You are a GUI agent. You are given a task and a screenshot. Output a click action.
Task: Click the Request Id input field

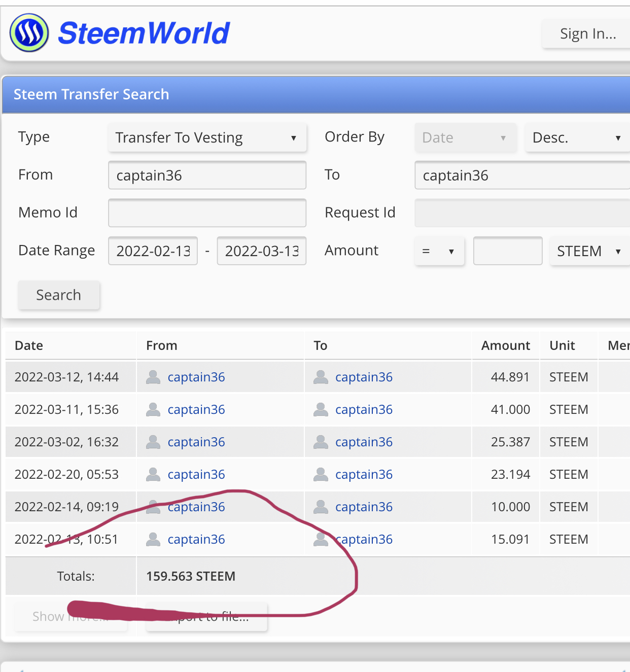click(522, 213)
